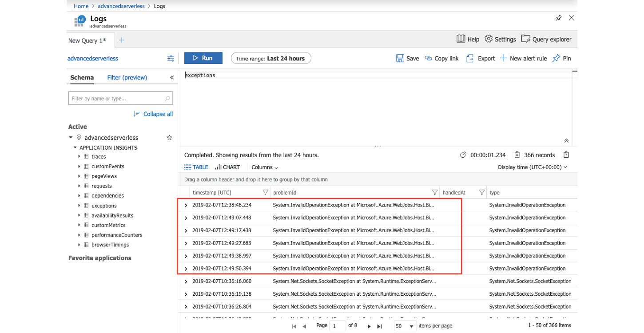Click the timestamp 2019-02-07T12:49:50.394 cell
This screenshot has width=644, height=333.
222,269
